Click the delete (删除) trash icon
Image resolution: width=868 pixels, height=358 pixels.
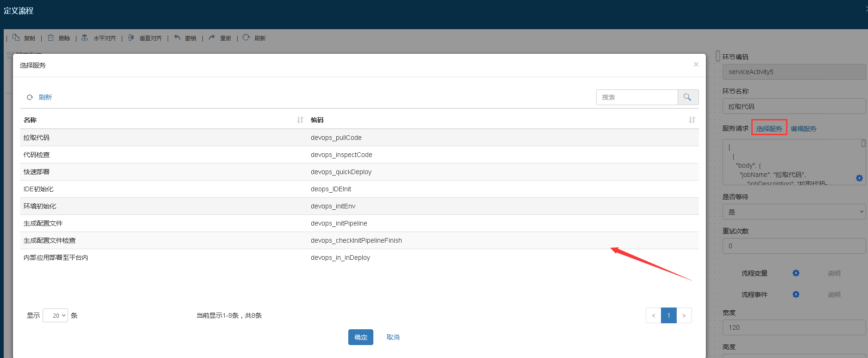click(51, 38)
